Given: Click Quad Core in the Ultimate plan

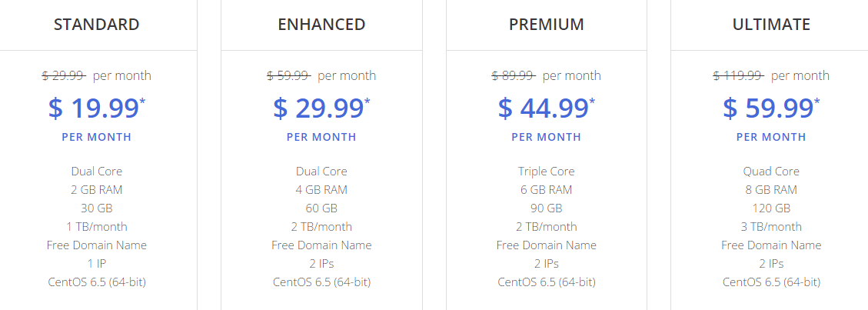Looking at the screenshot, I should pyautogui.click(x=771, y=172).
